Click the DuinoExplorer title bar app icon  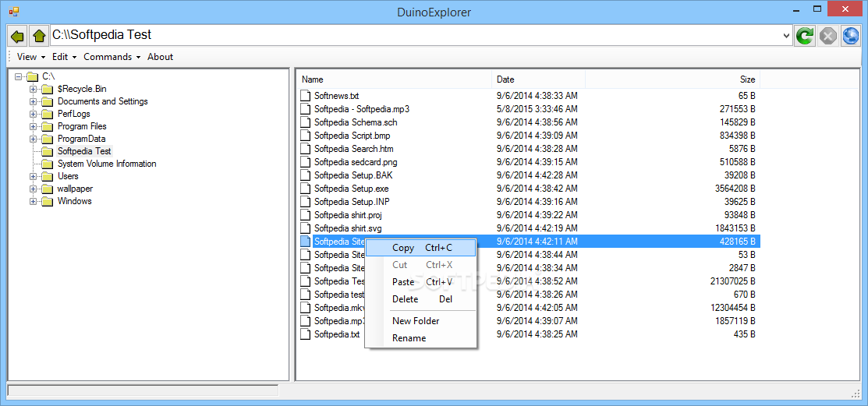(14, 11)
